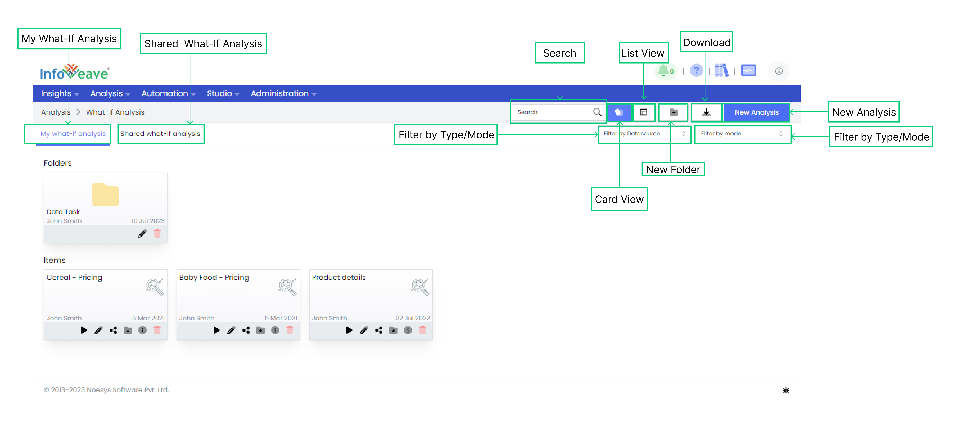Move Cereal - Pricing to a folder
This screenshot has height=426, width=980.
(128, 330)
